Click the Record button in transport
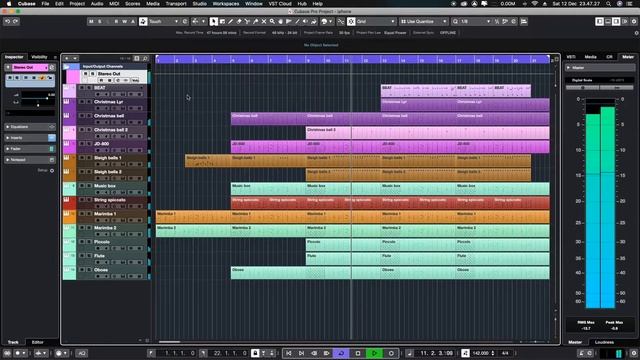This screenshot has width=640, height=360. (391, 353)
